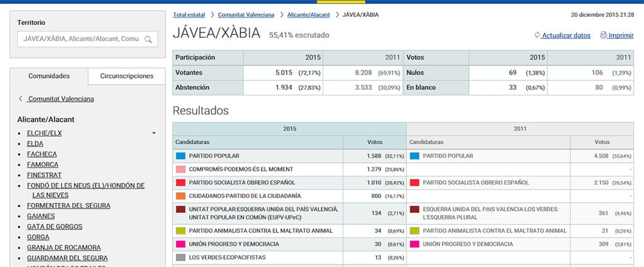
Task: Click the blue Partido Popular 2015 color swatch
Action: [x=180, y=156]
